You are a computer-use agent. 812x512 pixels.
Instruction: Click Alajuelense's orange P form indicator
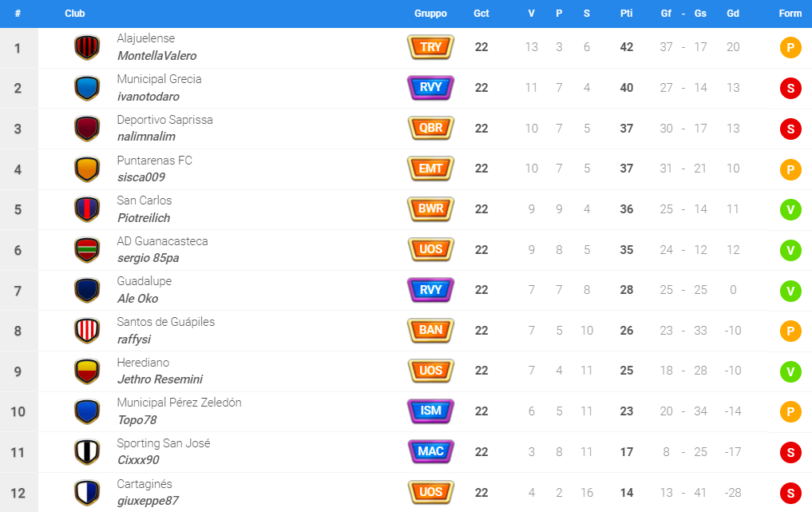(x=790, y=48)
